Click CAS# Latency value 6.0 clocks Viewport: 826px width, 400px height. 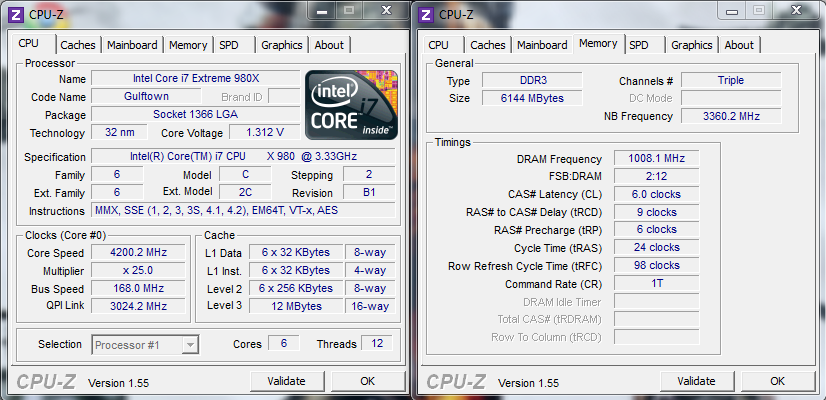click(656, 194)
